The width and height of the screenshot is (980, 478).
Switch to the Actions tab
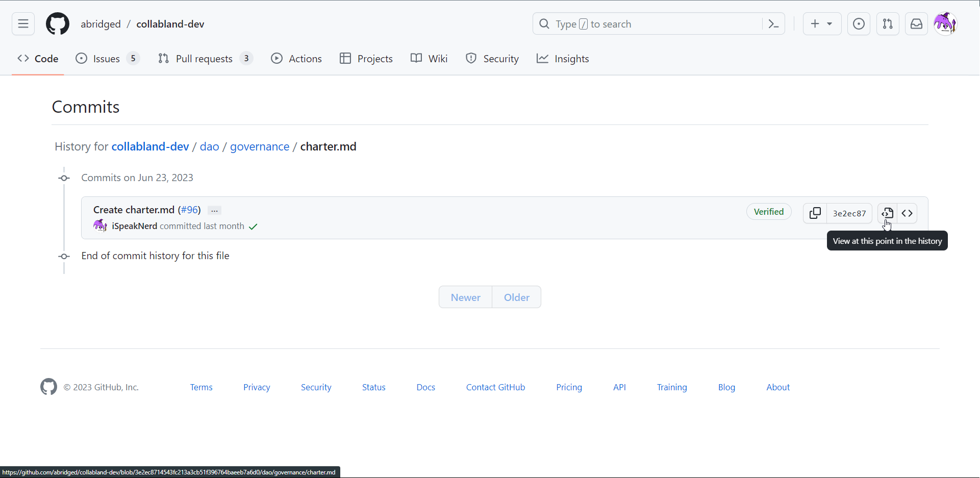click(296, 59)
